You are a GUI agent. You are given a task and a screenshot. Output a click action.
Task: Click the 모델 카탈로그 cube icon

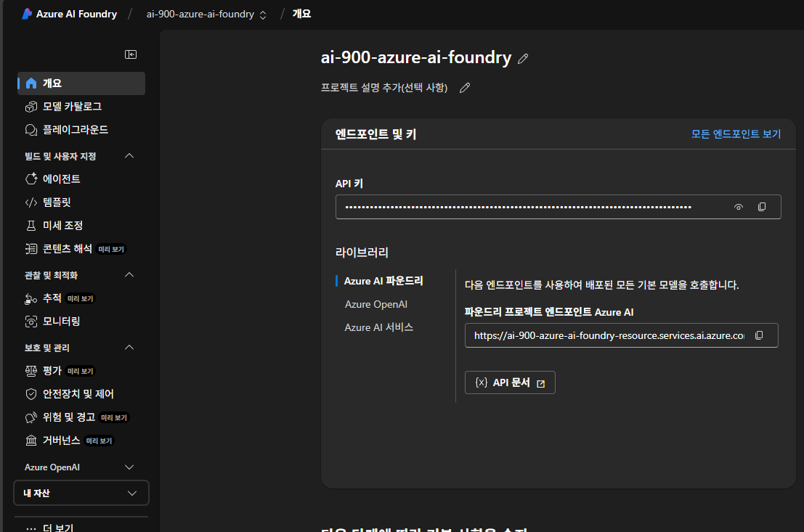coord(31,107)
